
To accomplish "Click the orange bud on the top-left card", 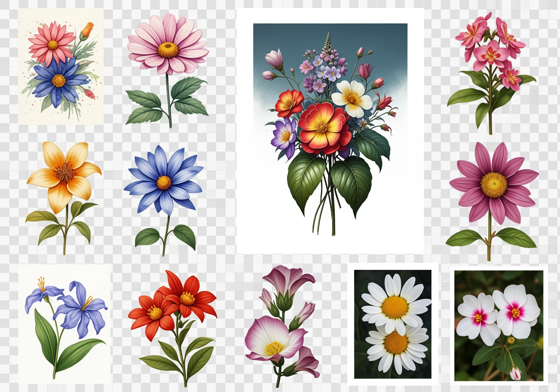I will coord(87,30).
